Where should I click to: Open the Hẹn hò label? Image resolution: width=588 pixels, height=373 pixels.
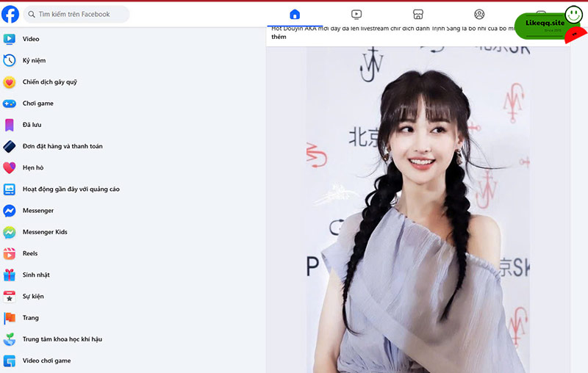tap(33, 167)
